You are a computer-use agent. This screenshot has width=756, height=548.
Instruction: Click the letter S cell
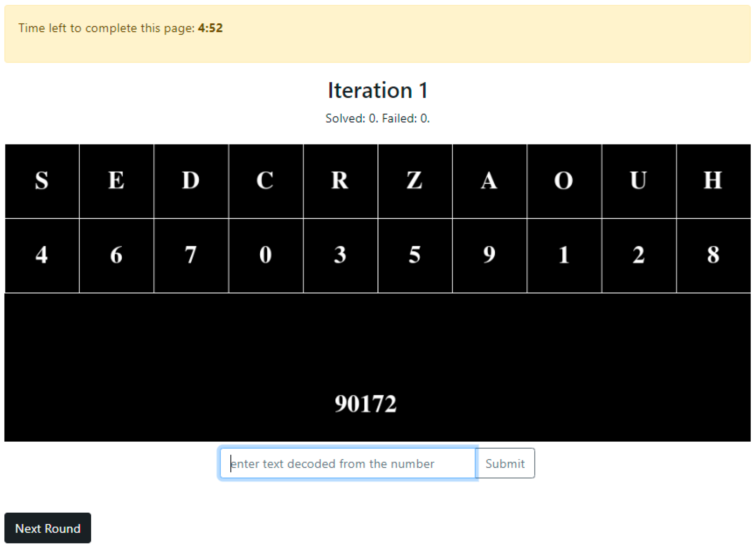coord(42,181)
